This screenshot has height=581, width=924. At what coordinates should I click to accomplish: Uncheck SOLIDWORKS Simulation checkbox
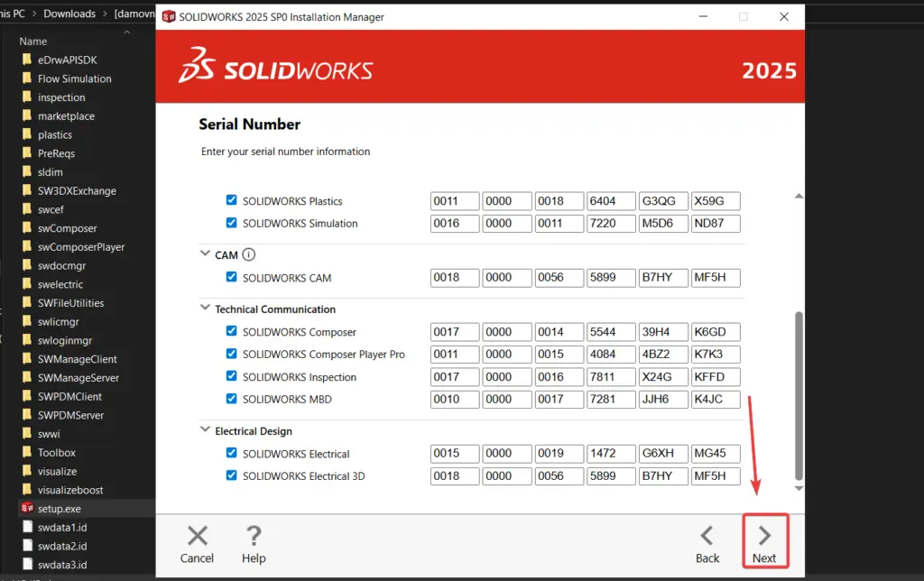[x=232, y=223]
